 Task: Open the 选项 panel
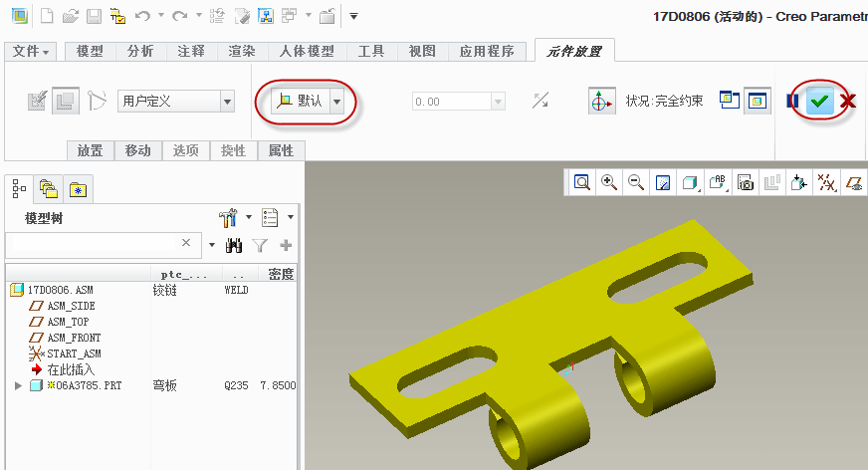tap(185, 150)
